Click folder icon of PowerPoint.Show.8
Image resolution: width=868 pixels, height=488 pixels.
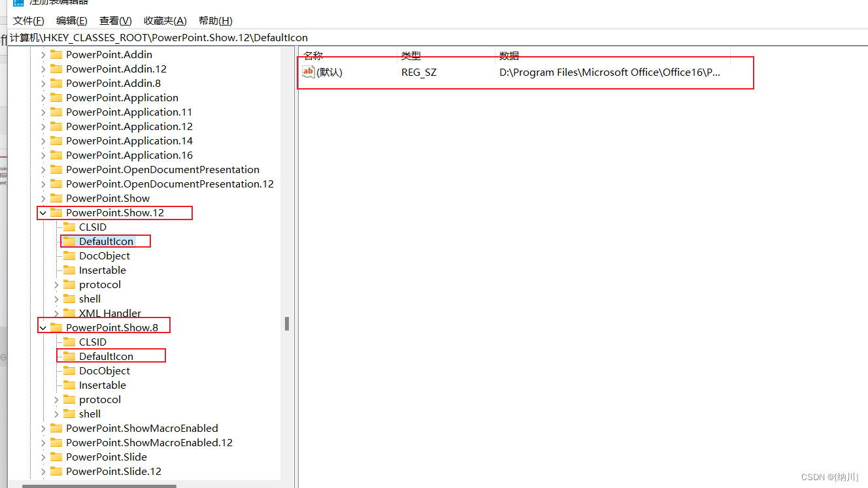point(56,328)
